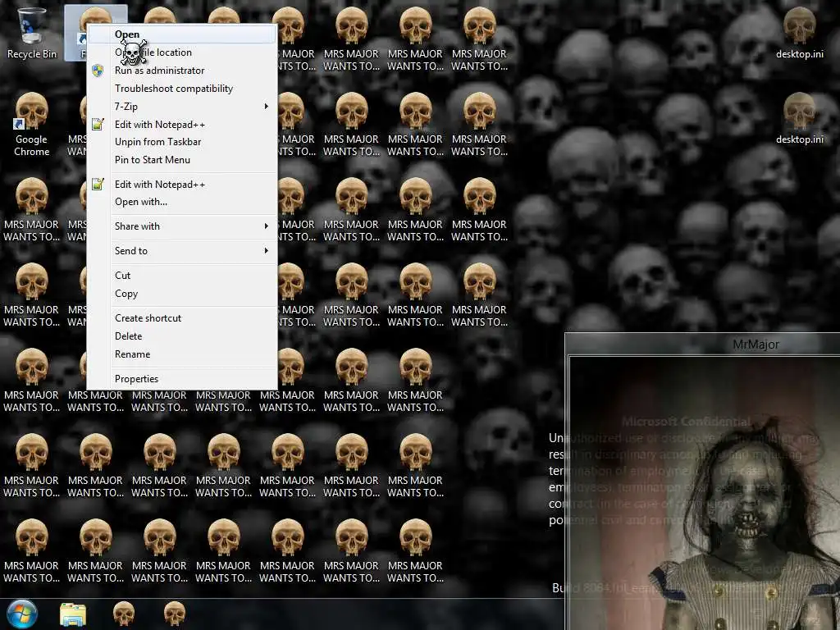Click Edit with Notepad++ just below 7-Zip
Screen dimensions: 840x630
pyautogui.click(x=182, y=125)
